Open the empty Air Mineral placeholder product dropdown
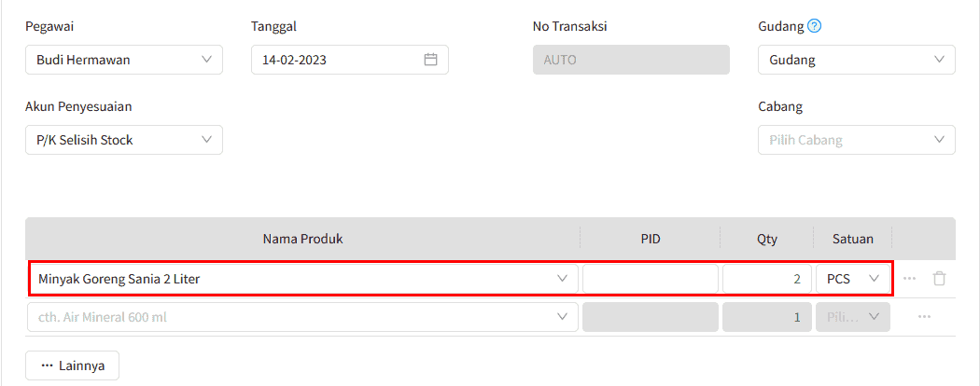Image resolution: width=980 pixels, height=386 pixels. pos(303,317)
